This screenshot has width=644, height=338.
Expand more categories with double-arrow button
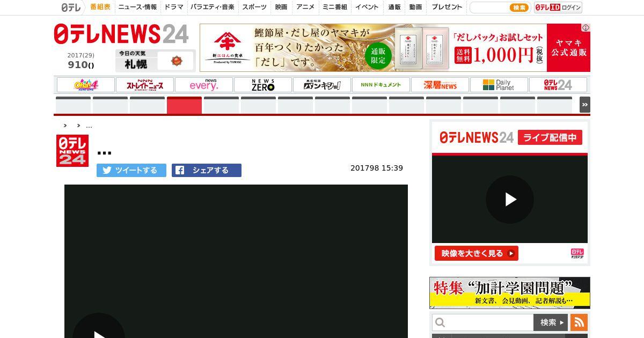[x=585, y=105]
